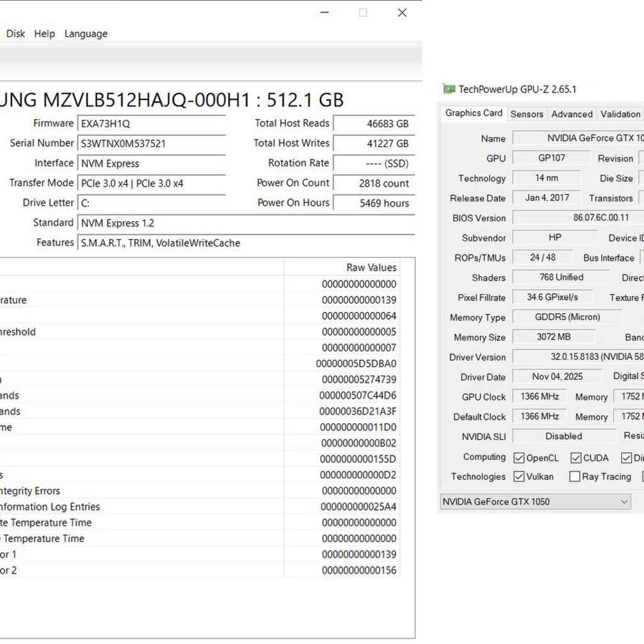Click the NVIDIA SLI field Disabled

(564, 436)
